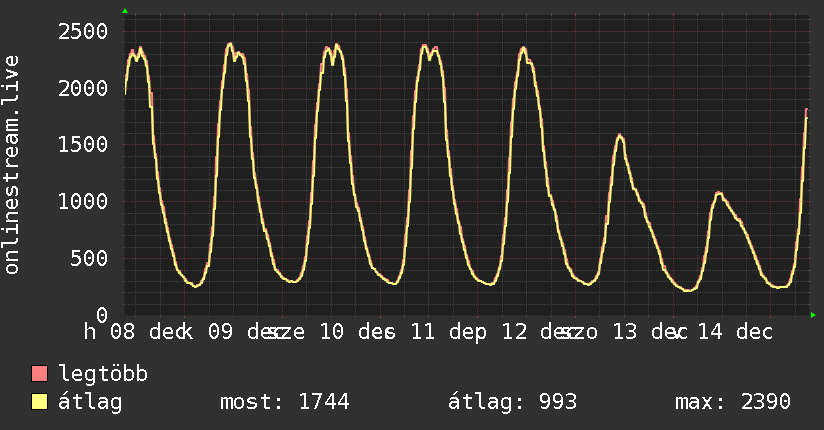This screenshot has width=824, height=430.
Task: Click the '09 dec' x-axis date label
Action: (x=247, y=332)
